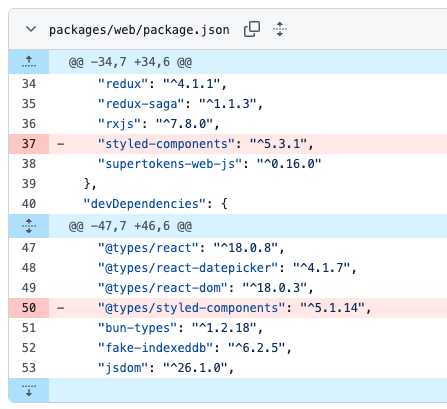Image resolution: width=447 pixels, height=409 pixels.
Task: Click removed "styled-components": "^5.3.1" line
Action: click(248, 144)
